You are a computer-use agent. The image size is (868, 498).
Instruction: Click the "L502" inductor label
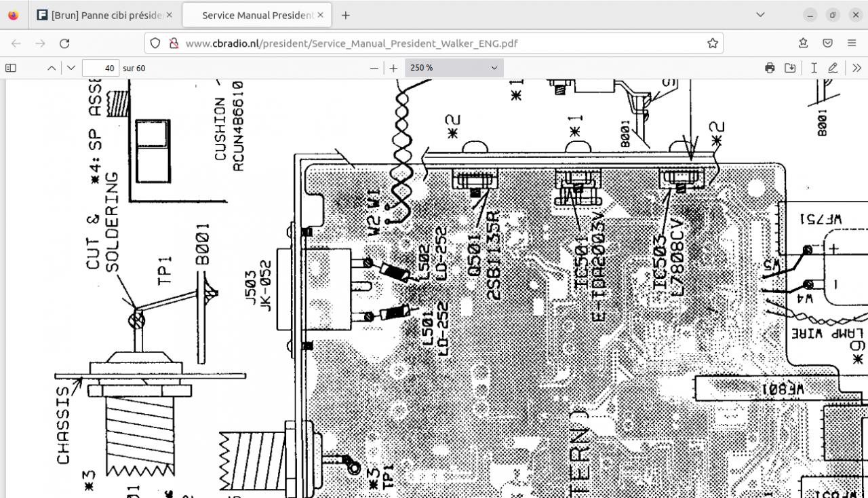pos(424,262)
